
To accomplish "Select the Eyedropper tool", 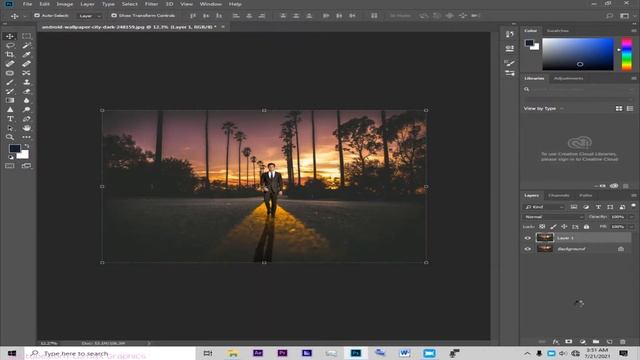I will [27, 54].
